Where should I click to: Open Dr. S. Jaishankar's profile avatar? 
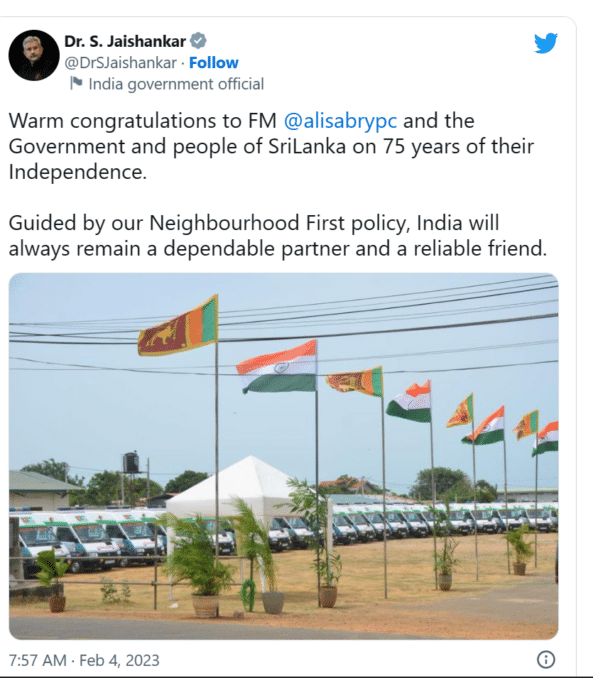coord(34,55)
